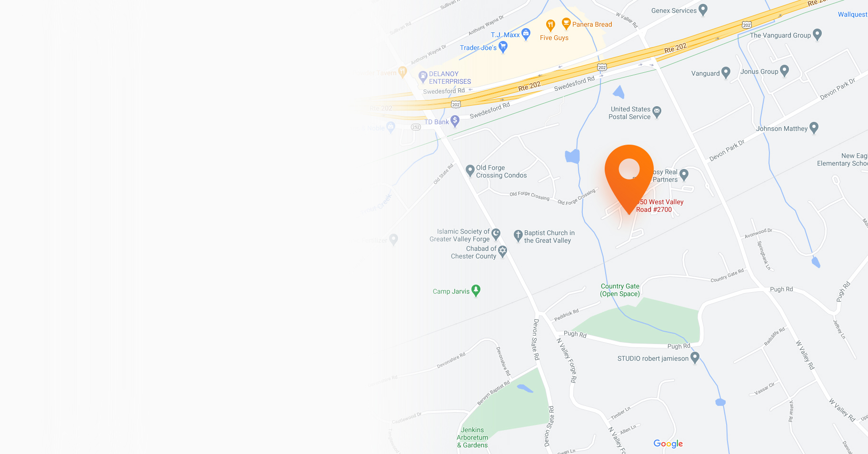
Task: Click the T.J. Maxx shopping bag marker
Action: coord(526,34)
